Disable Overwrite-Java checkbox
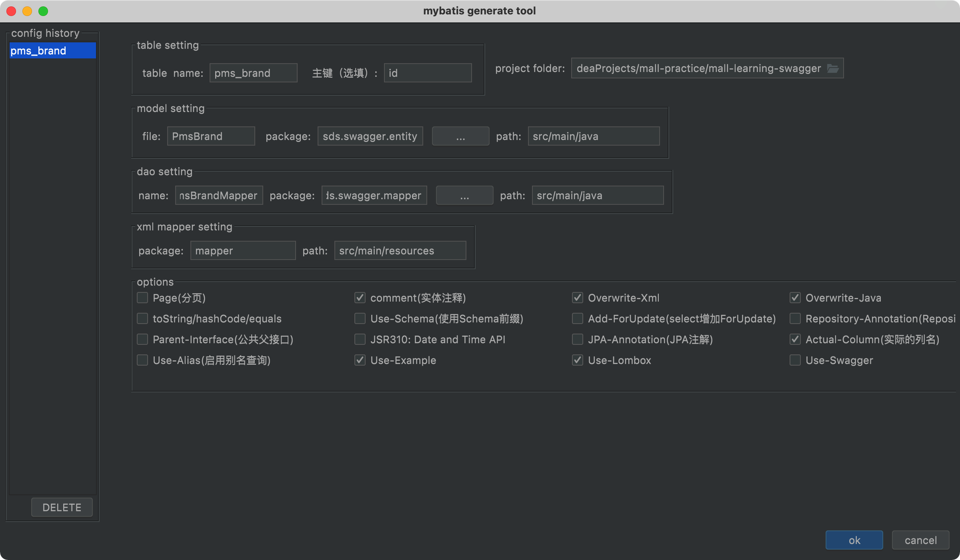The image size is (960, 560). pos(795,298)
